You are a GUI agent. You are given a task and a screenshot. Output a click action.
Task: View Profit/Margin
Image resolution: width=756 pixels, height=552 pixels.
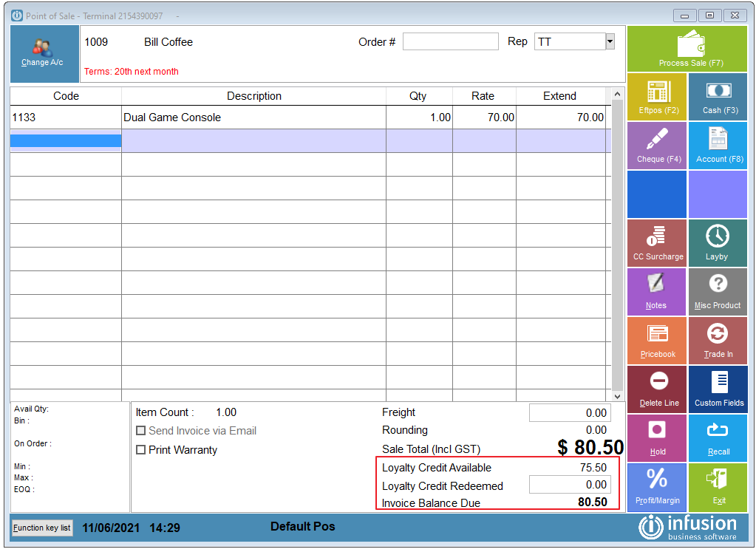point(657,487)
